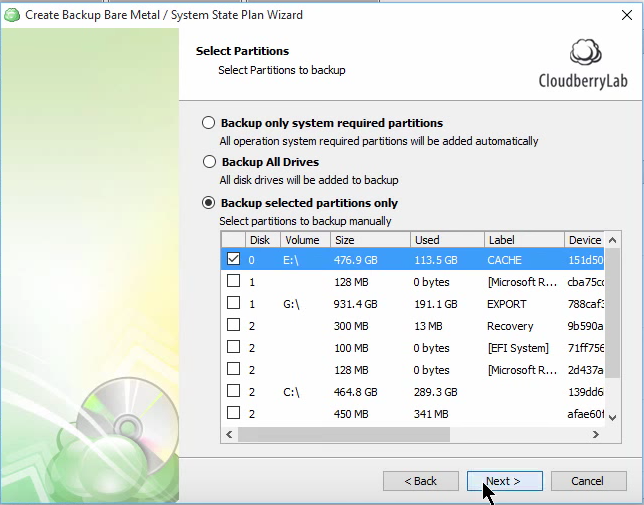644x505 pixels.
Task: Click the 139dd6 device cell
Action: coord(586,392)
